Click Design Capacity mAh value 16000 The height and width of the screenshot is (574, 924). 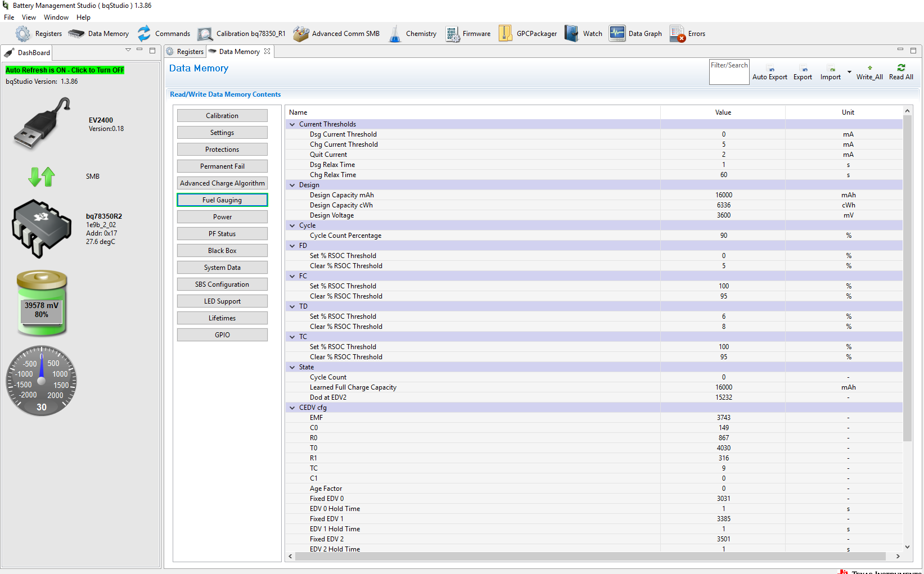[723, 195]
